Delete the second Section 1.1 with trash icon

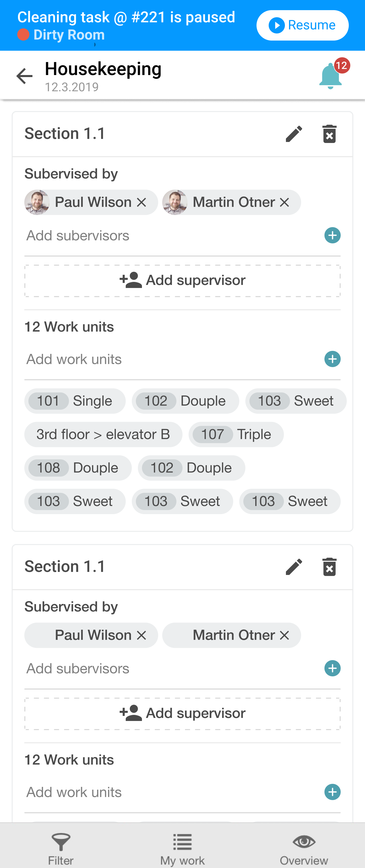pos(329,567)
